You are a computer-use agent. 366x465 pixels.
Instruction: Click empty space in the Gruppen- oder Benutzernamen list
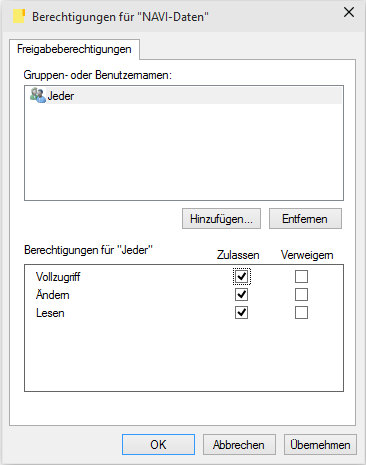184,152
